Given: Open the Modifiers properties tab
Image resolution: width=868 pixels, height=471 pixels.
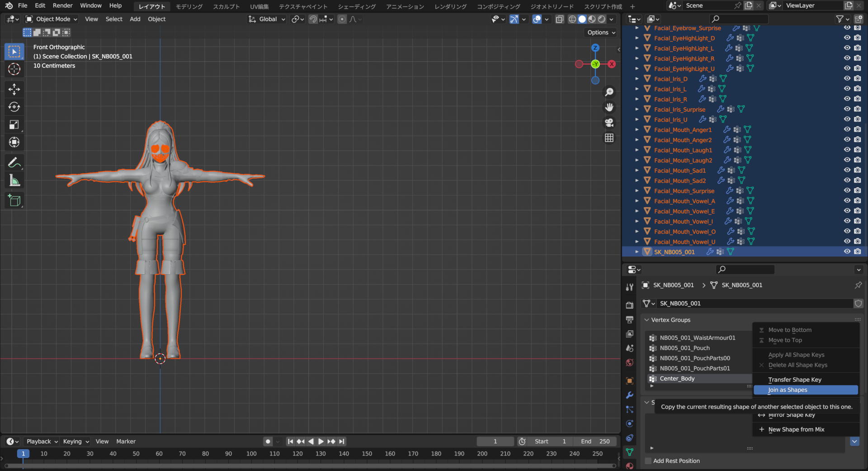Looking at the screenshot, I should pos(629,395).
